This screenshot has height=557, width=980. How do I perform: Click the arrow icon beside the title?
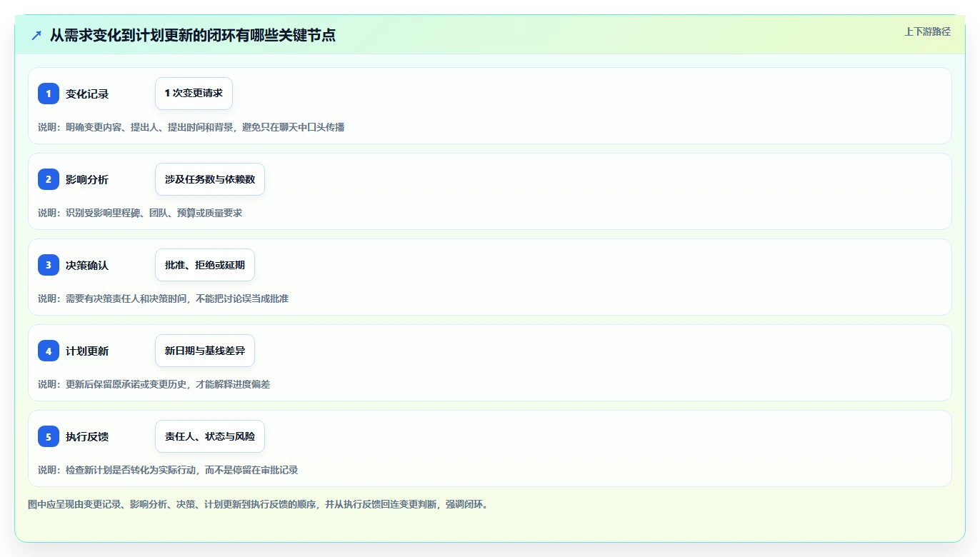tap(36, 35)
